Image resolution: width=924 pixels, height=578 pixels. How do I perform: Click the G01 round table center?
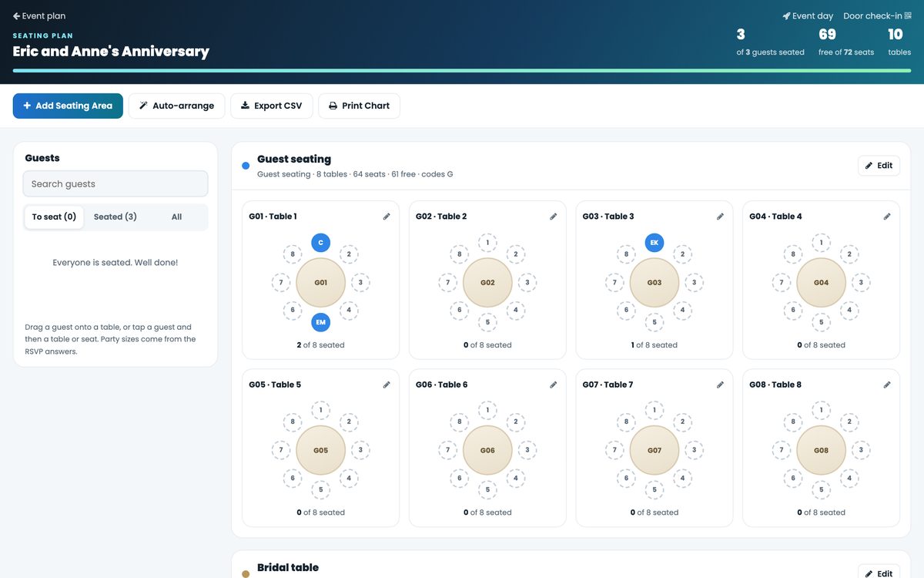[321, 283]
